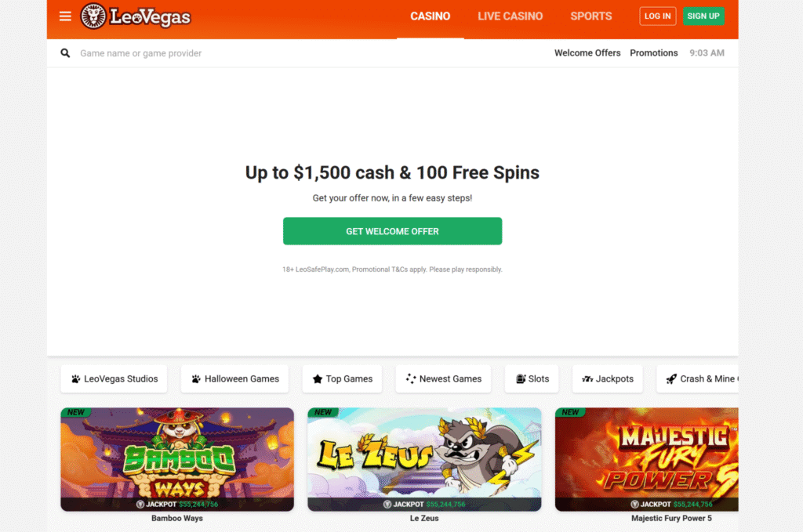
Task: Open the Le Zeus game thumbnail
Action: 424,459
